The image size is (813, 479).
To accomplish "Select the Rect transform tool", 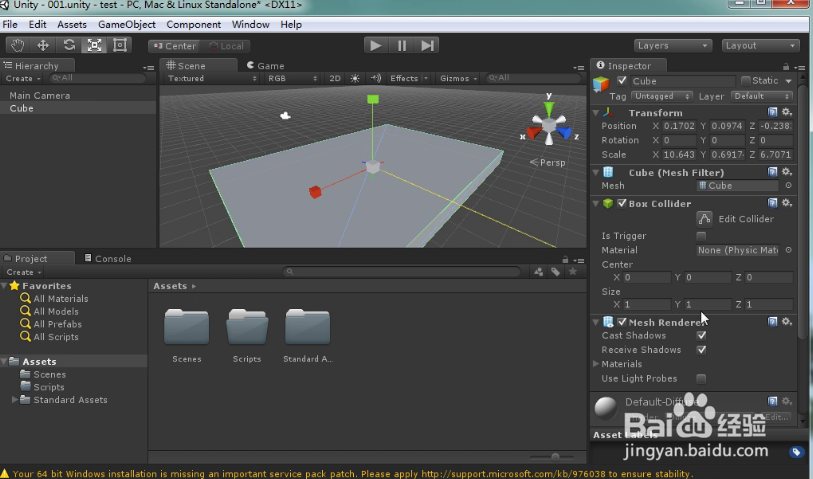I will pyautogui.click(x=120, y=45).
